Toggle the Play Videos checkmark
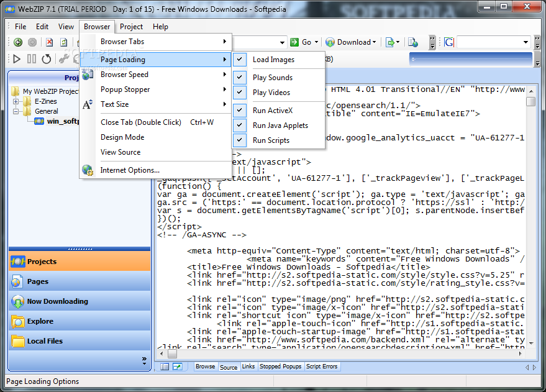 (240, 93)
